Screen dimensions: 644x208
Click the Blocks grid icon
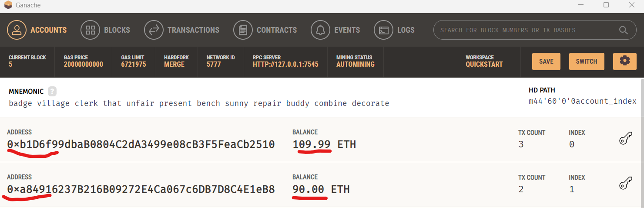point(91,30)
